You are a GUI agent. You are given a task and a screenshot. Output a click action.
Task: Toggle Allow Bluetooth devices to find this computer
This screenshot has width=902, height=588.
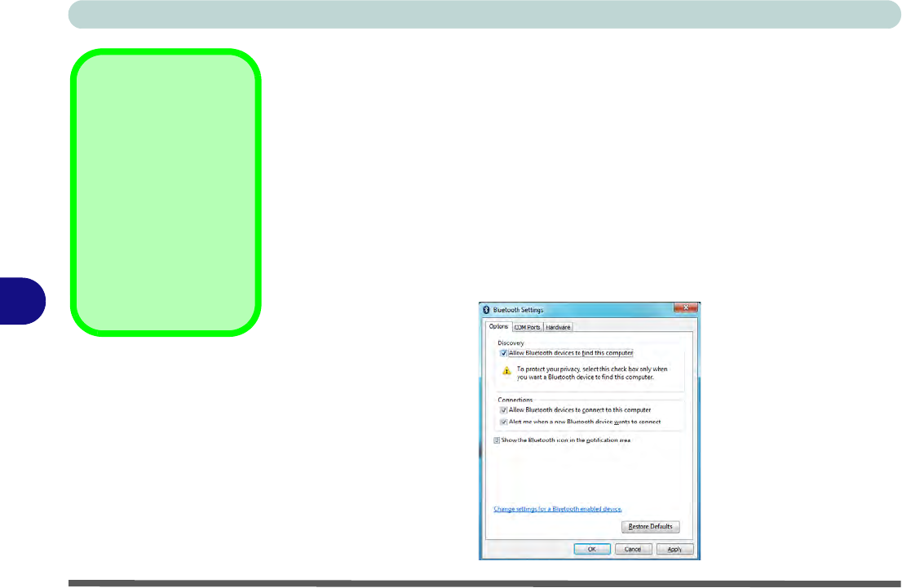click(x=503, y=353)
